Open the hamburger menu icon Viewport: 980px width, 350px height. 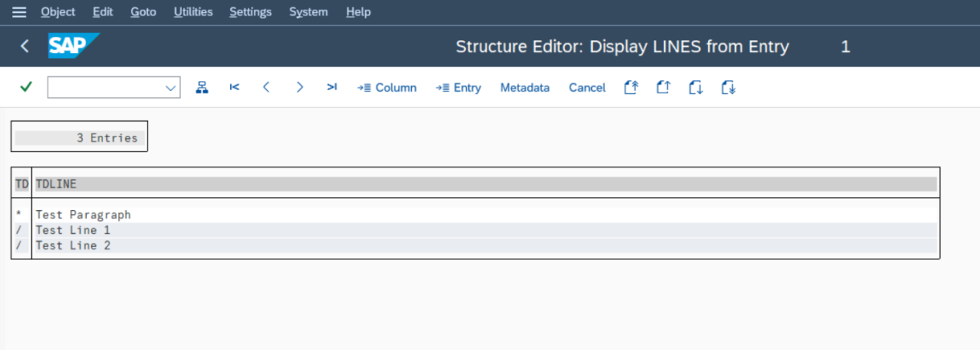click(x=19, y=12)
